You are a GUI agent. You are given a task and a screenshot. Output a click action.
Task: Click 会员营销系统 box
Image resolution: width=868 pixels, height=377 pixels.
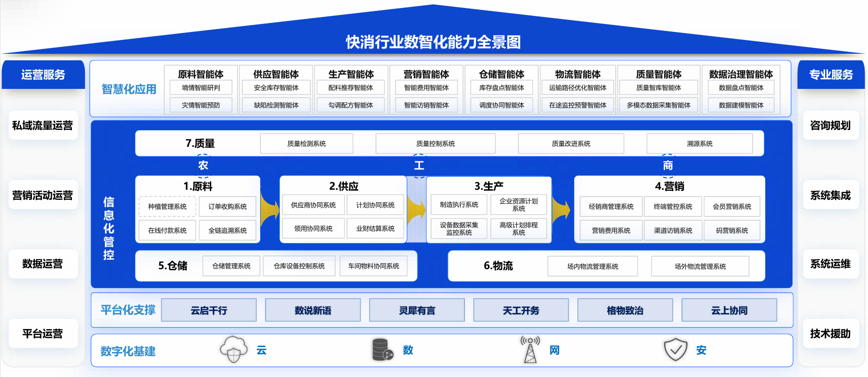732,206
